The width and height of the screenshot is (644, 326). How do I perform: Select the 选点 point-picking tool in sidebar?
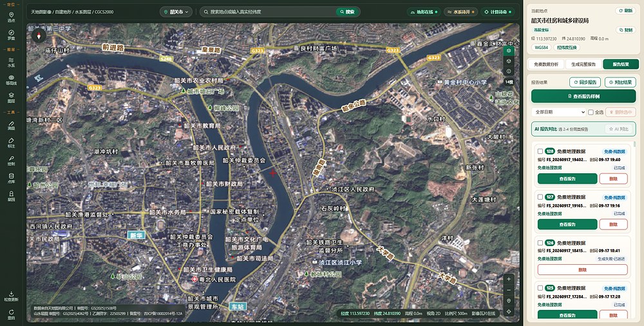(11, 17)
